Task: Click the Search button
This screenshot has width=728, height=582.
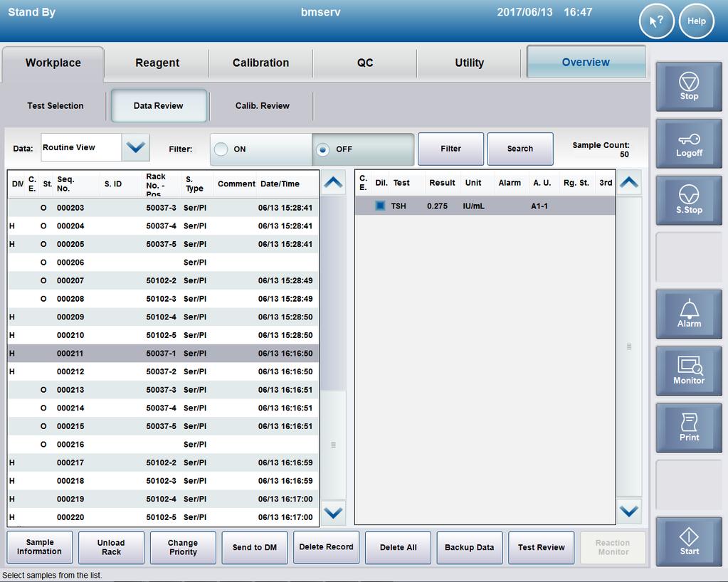Action: 520,149
